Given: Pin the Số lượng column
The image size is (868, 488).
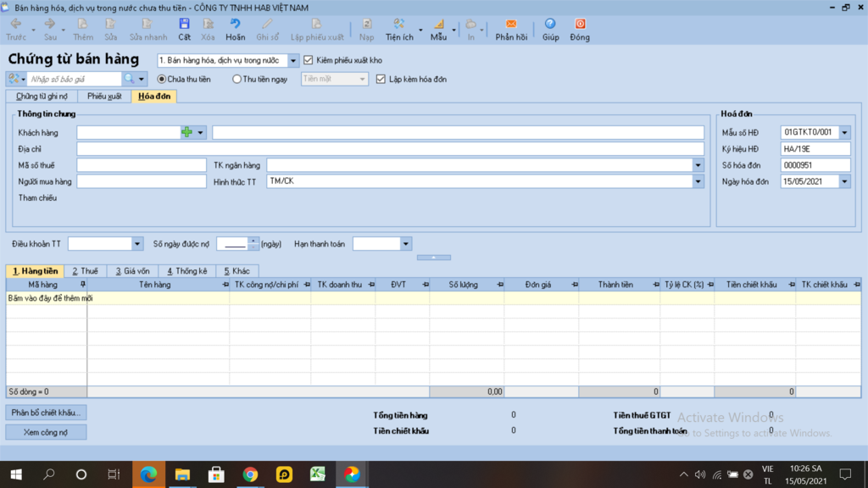Looking at the screenshot, I should click(500, 285).
